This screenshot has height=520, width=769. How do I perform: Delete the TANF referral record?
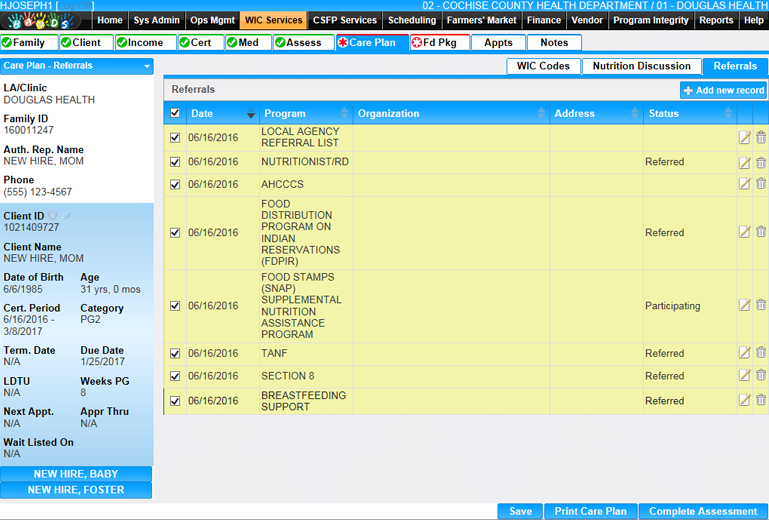click(x=761, y=353)
